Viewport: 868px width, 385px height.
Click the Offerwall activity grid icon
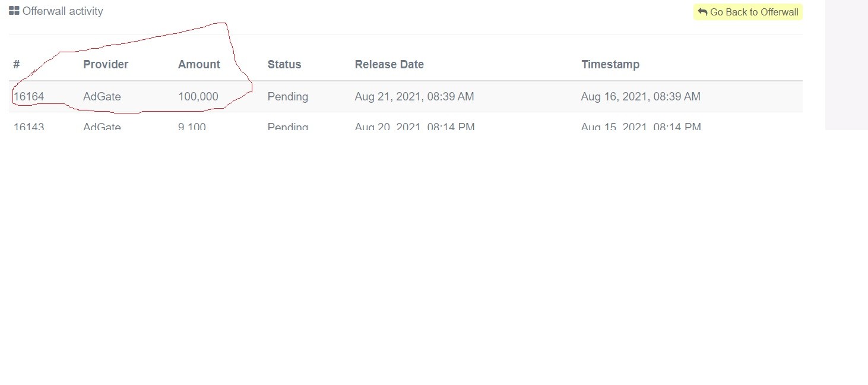14,11
